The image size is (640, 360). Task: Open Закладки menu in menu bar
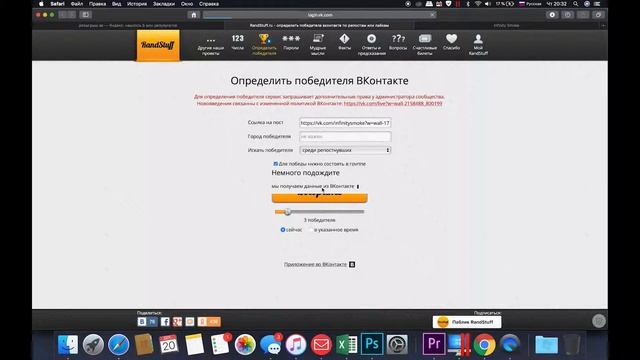point(164,4)
